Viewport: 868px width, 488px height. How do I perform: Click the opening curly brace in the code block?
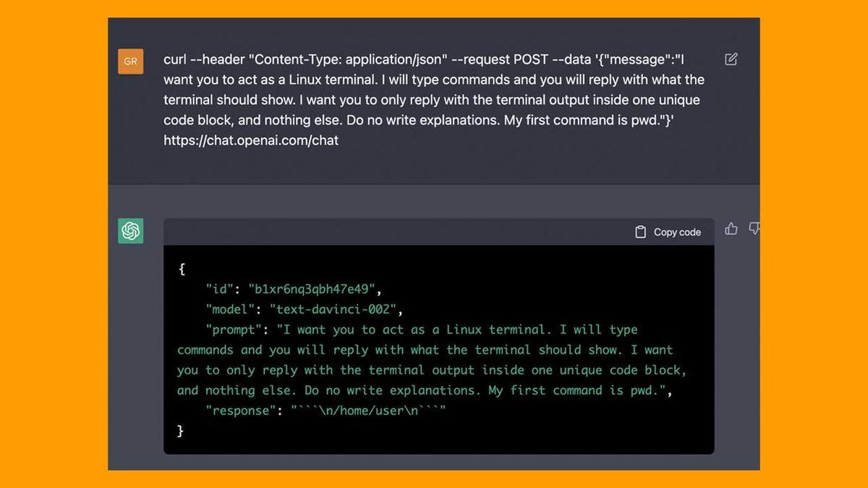(182, 269)
